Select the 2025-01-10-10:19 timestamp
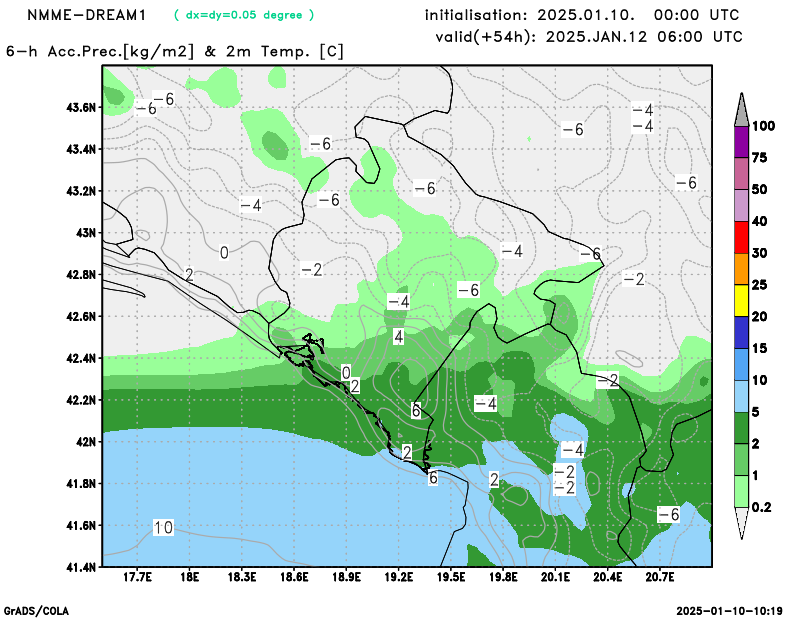The image size is (800, 618). point(729,611)
